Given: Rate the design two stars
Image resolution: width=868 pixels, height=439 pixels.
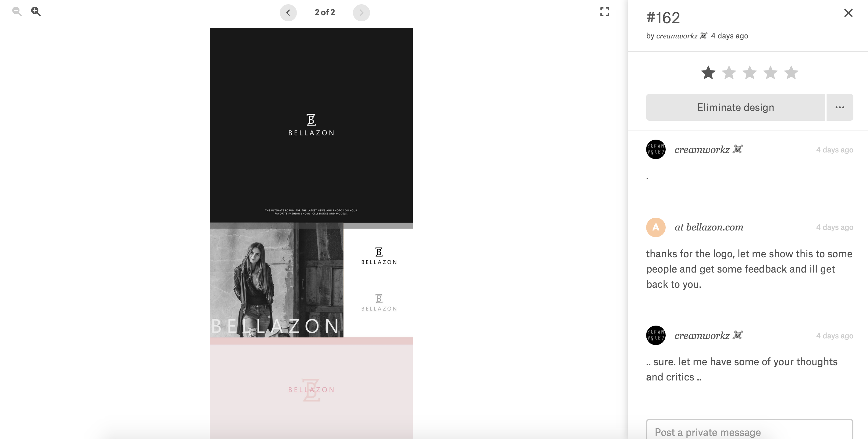Looking at the screenshot, I should tap(729, 73).
